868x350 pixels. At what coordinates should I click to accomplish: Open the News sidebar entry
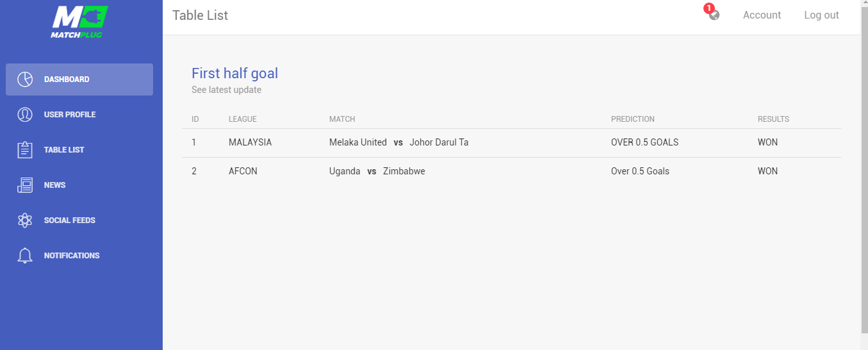(79, 185)
